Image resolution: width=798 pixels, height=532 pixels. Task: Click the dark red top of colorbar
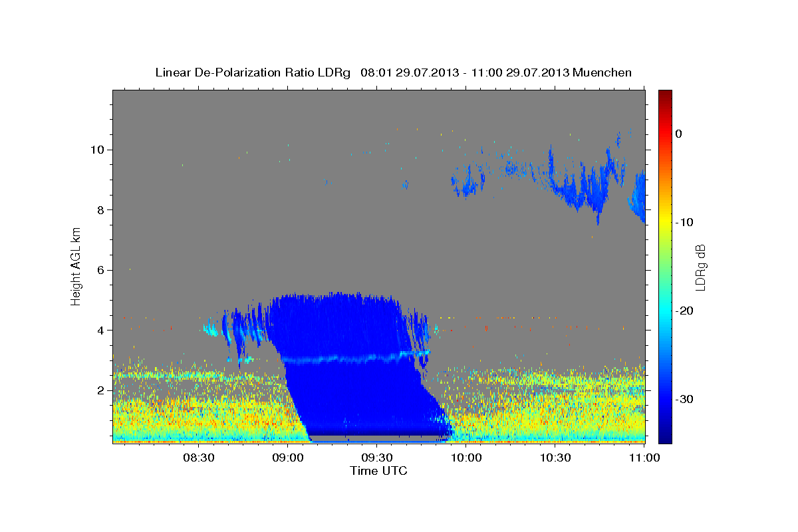pyautogui.click(x=665, y=96)
